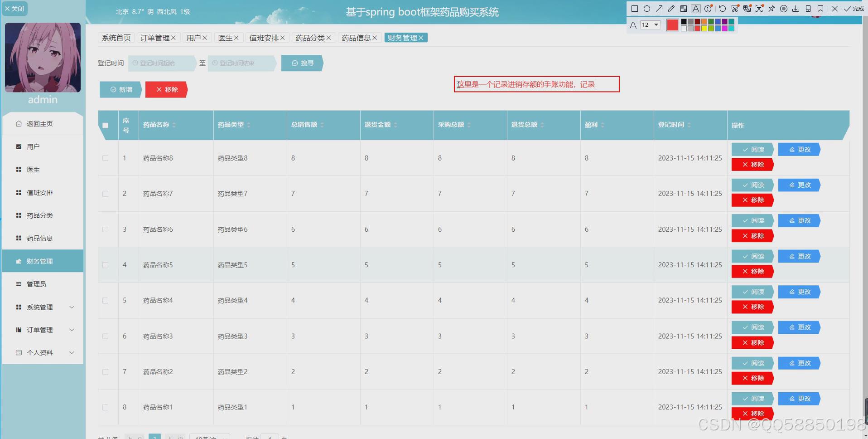868x439 pixels.
Task: Click the 更改 edit icon in 药品名称8 row
Action: tap(792, 150)
